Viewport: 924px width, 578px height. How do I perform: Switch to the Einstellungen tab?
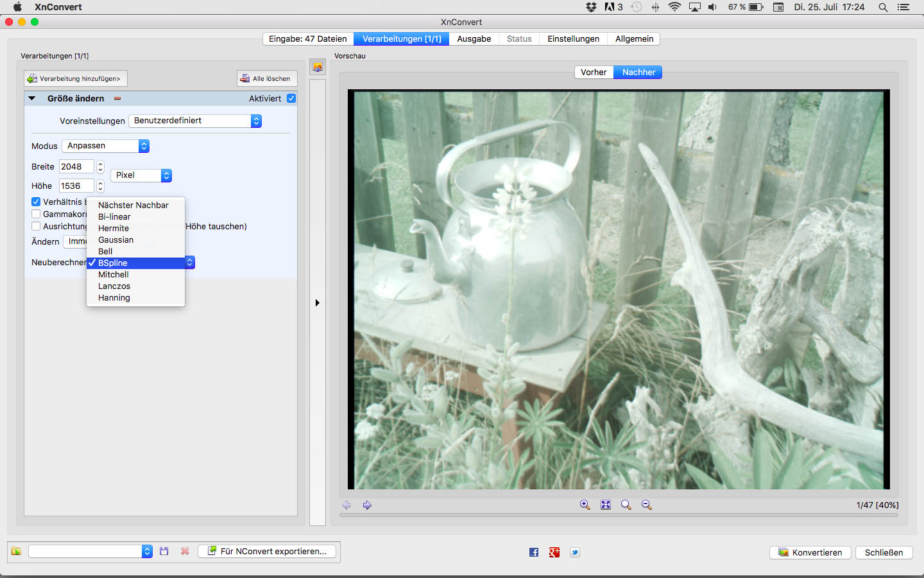(x=573, y=39)
